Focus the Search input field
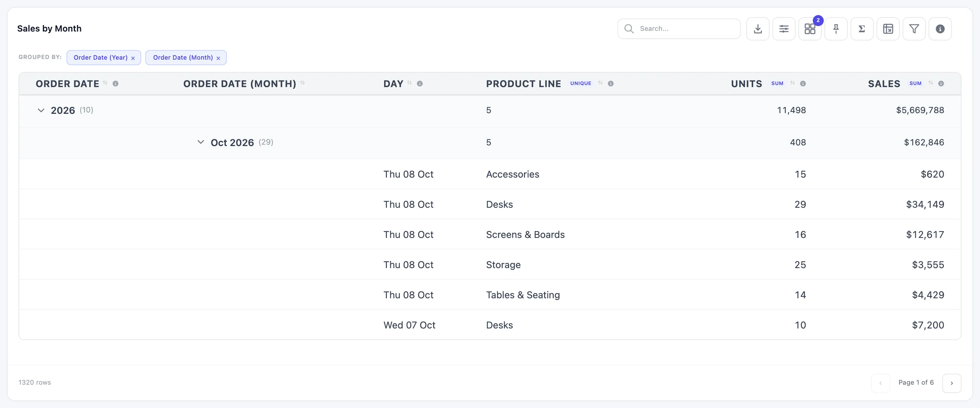980x408 pixels. 679,29
